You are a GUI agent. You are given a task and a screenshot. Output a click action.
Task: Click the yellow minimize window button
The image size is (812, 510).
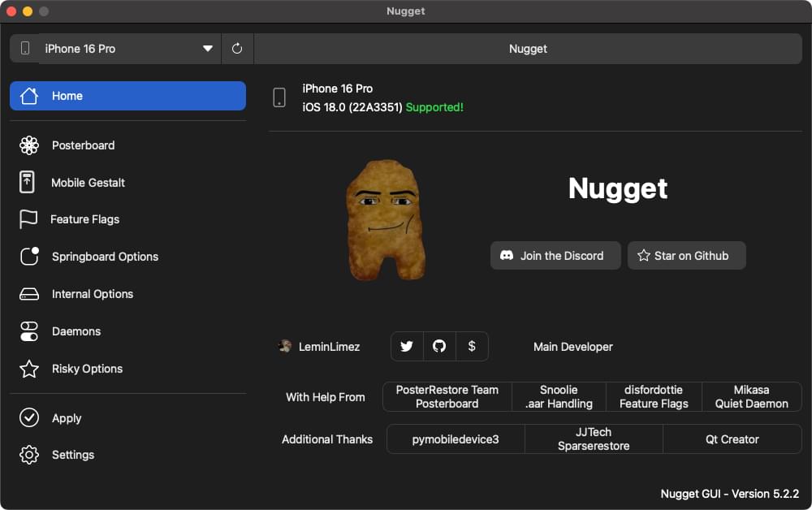click(28, 11)
